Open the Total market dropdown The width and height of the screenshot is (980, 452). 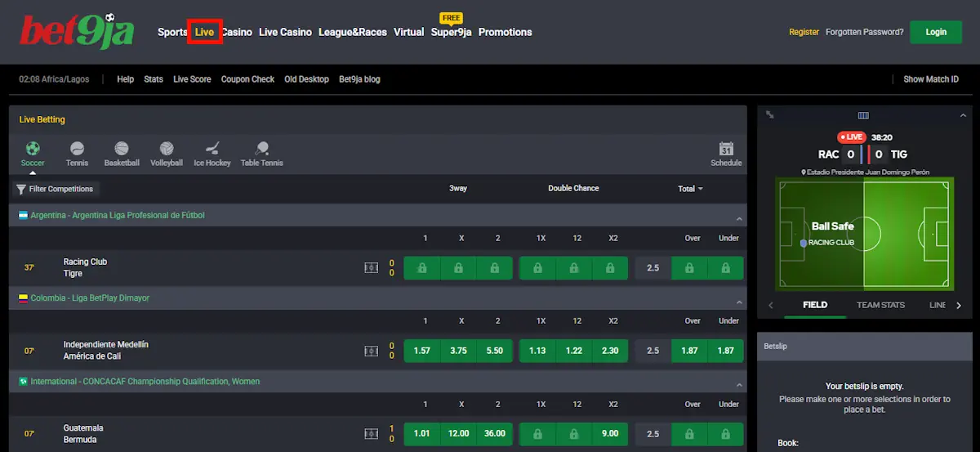tap(690, 189)
